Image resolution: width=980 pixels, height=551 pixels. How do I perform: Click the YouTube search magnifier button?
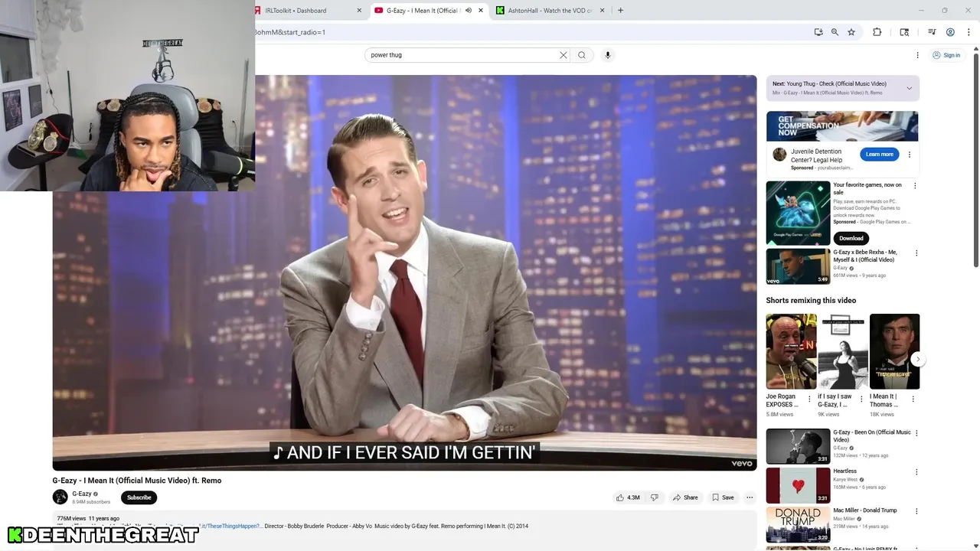point(582,55)
